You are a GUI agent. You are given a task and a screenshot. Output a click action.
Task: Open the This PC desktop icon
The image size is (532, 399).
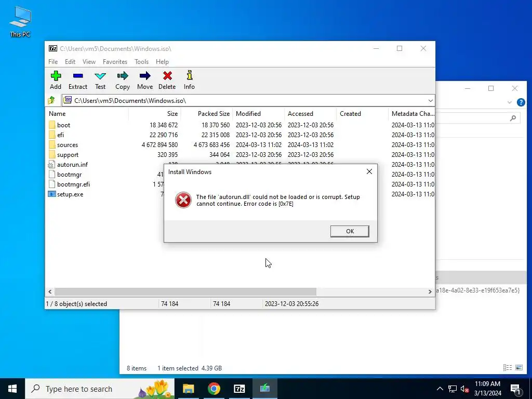click(20, 21)
